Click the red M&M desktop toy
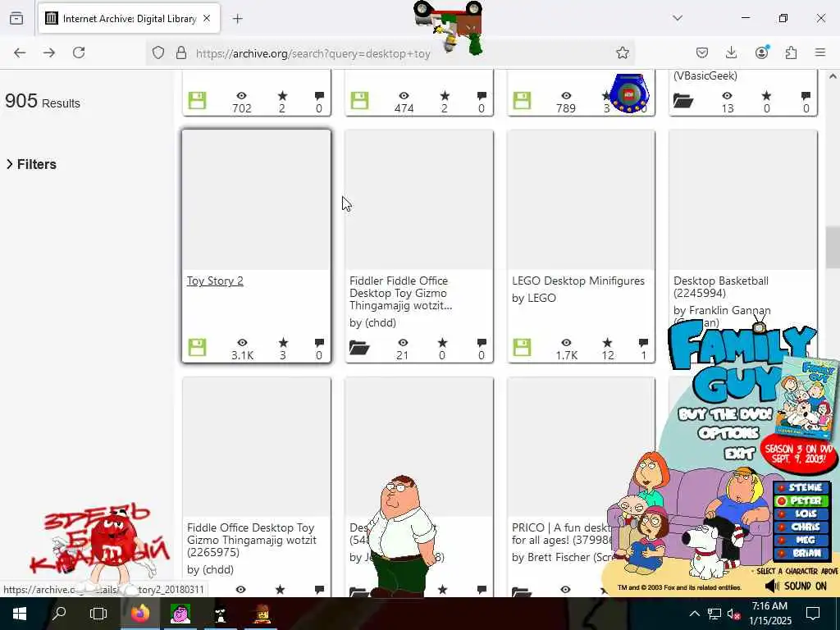The image size is (840, 630). 112,544
